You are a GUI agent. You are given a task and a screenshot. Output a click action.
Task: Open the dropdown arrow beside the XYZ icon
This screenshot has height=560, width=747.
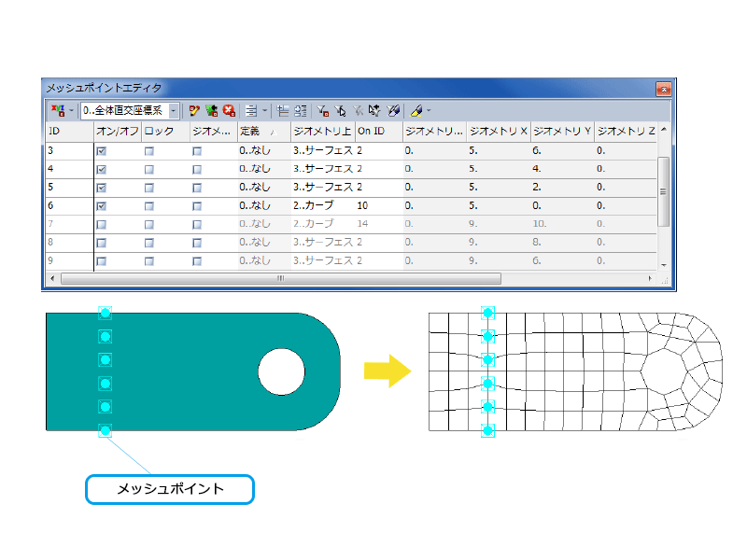pos(72,111)
